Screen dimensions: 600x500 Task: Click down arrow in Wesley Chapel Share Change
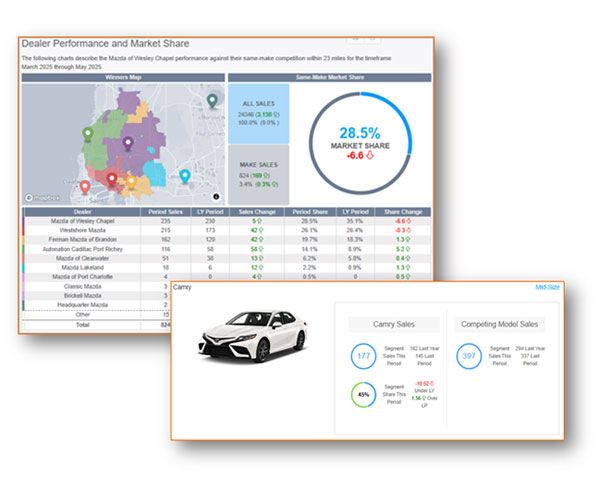click(x=408, y=221)
